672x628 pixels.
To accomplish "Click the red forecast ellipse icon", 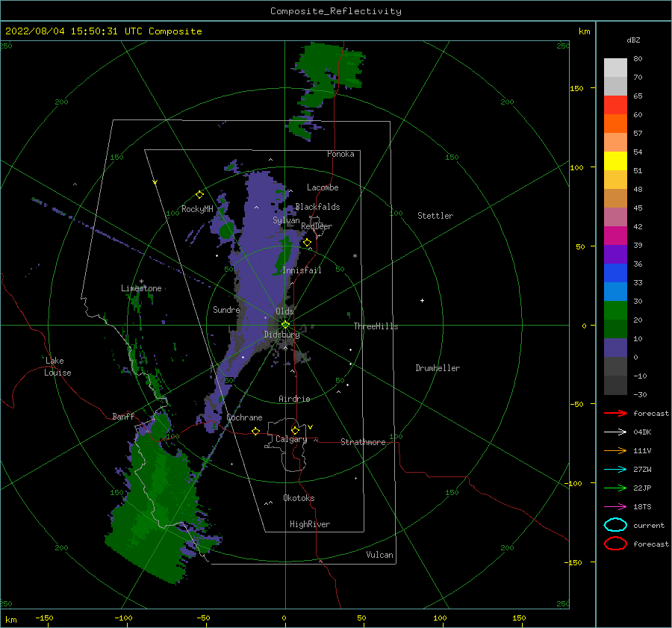I will point(615,544).
